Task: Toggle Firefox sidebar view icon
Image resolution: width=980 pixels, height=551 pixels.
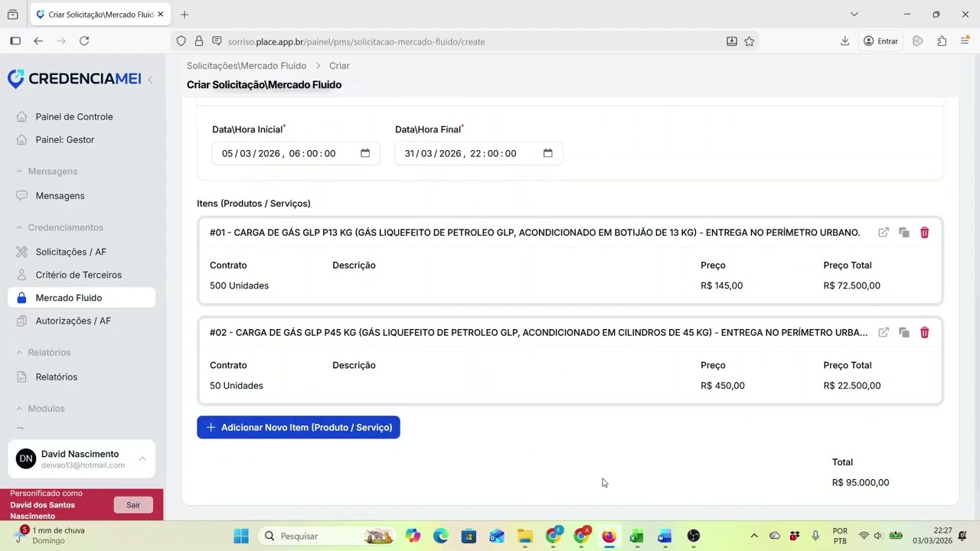Action: [x=15, y=41]
